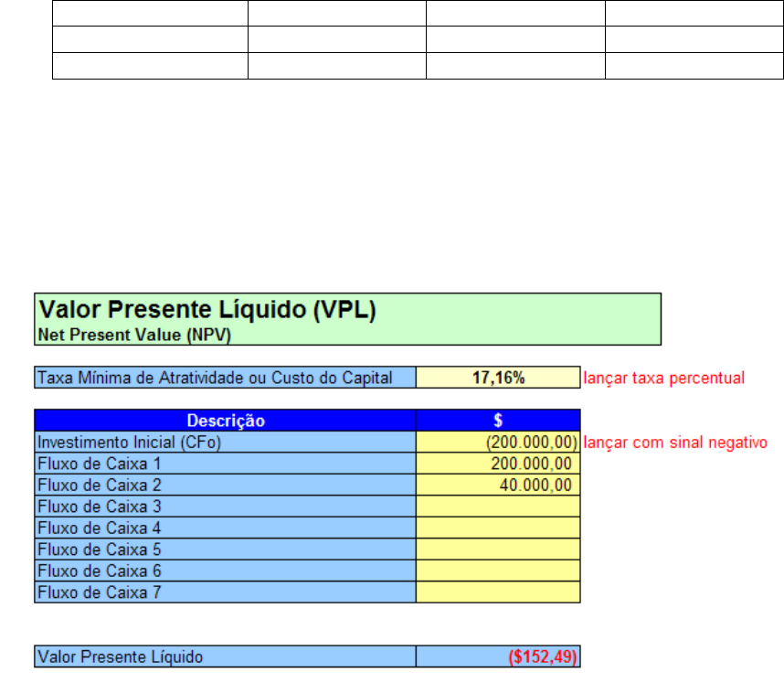Screen dimensions: 784x683
Task: Select the $ column header
Action: (x=498, y=421)
